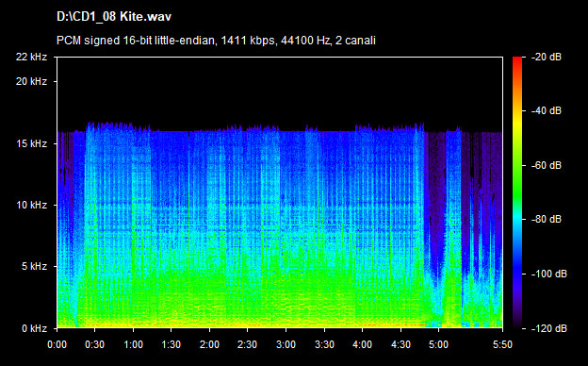The image size is (588, 366).
Task: Click the -40 dB level label
Action: click(547, 110)
